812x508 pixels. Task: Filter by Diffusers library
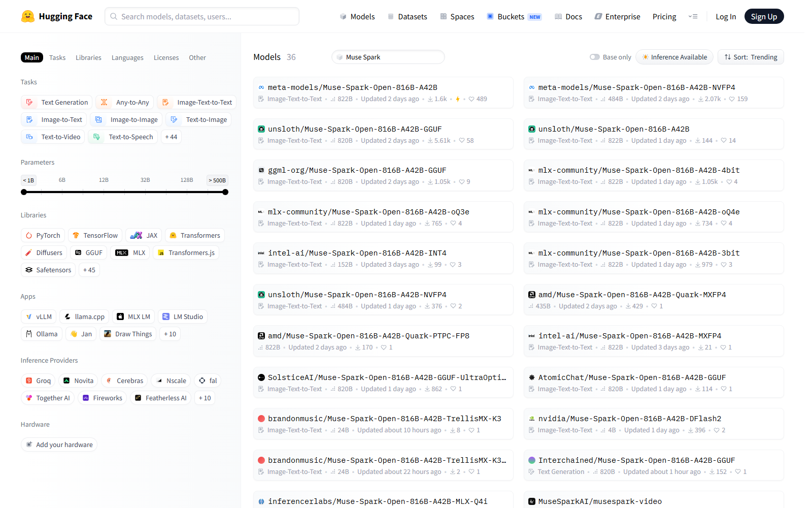pyautogui.click(x=44, y=252)
